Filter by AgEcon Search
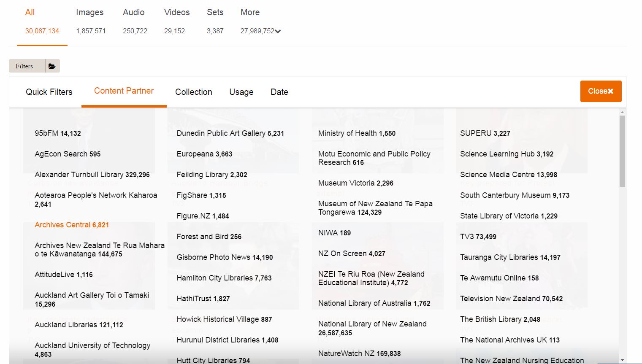 [68, 154]
